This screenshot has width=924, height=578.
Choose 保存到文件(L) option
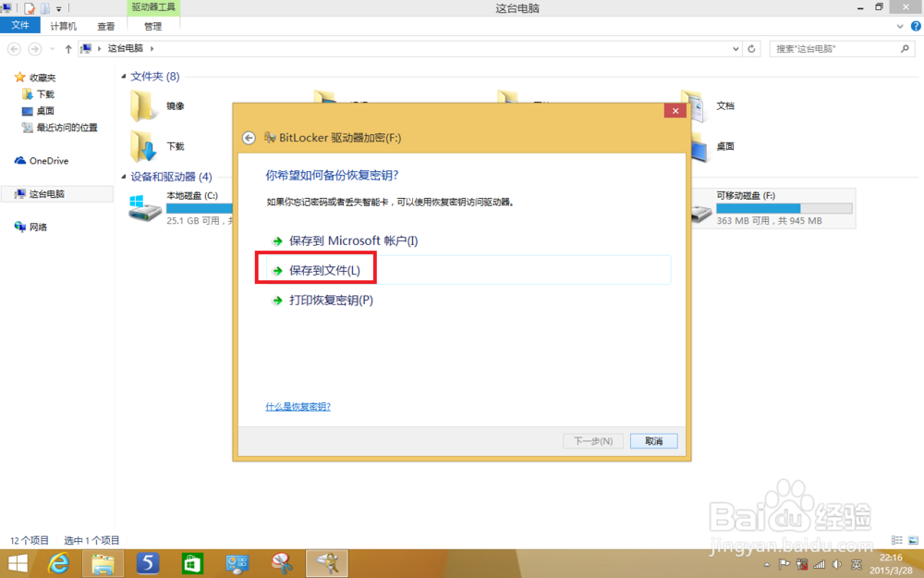click(468, 270)
